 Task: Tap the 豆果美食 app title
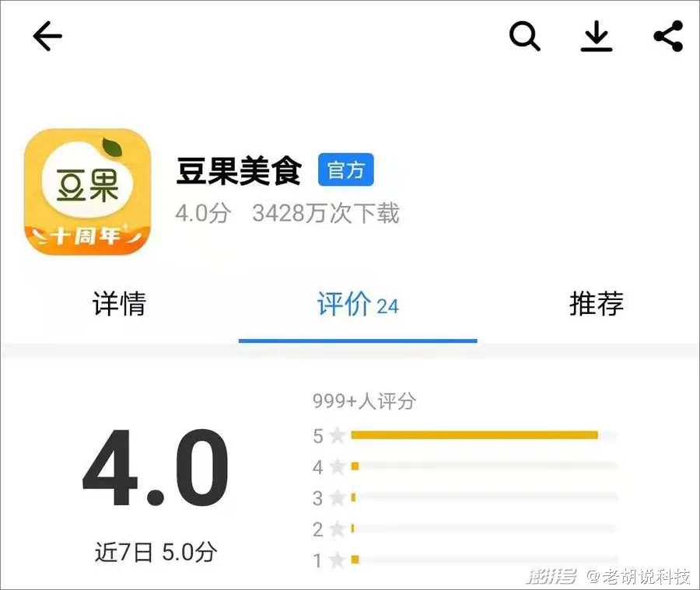(239, 170)
